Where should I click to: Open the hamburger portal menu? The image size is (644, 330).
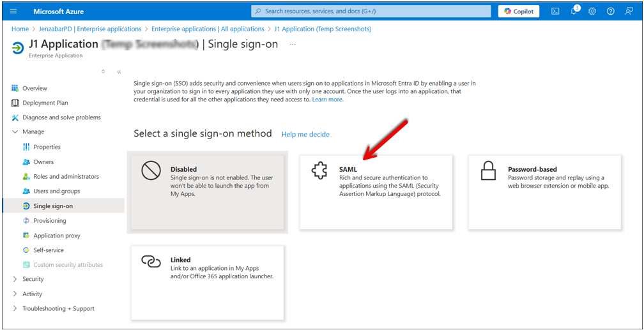[x=13, y=11]
